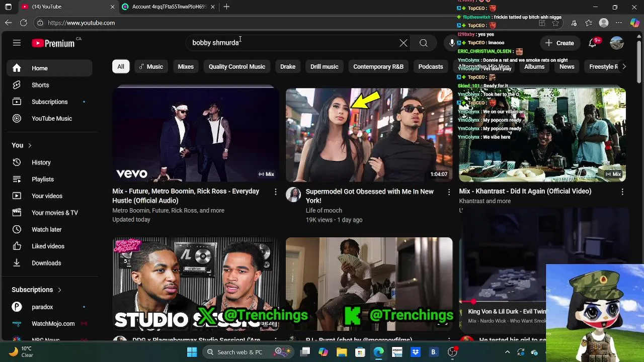Switch to the Account browser tab
The width and height of the screenshot is (644, 362).
tap(170, 7)
